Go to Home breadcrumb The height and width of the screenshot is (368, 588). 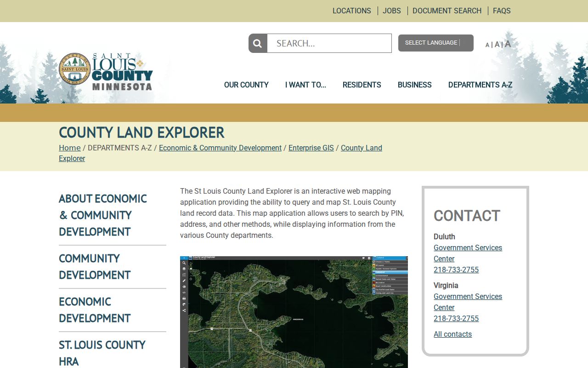coord(70,148)
